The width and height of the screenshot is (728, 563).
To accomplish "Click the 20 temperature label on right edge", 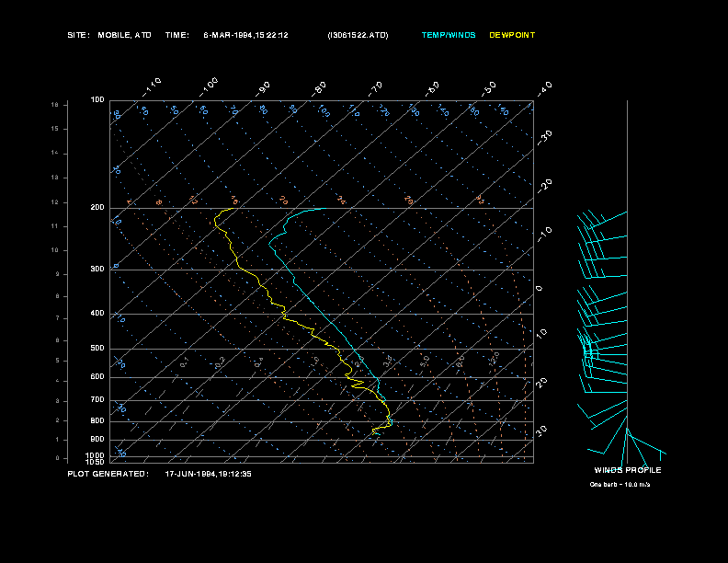I will [x=541, y=383].
